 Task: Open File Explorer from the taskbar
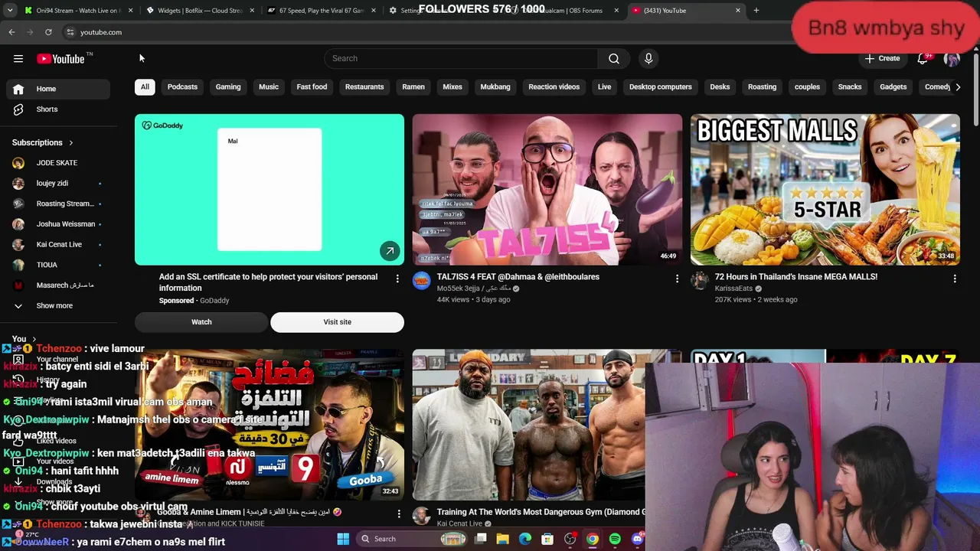(x=503, y=539)
